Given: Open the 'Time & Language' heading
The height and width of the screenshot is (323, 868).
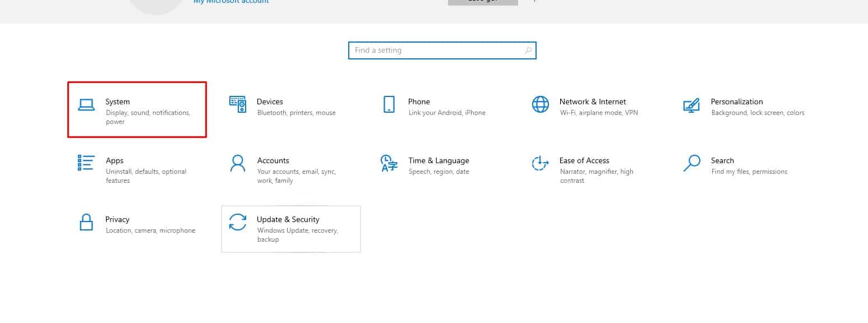Looking at the screenshot, I should click(x=438, y=160).
